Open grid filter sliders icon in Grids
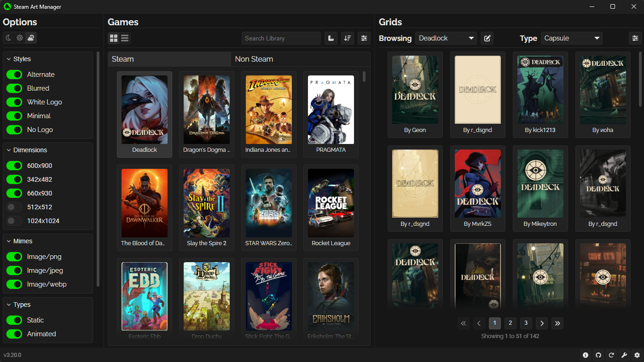Viewport: 644px width, 362px height. click(x=635, y=38)
